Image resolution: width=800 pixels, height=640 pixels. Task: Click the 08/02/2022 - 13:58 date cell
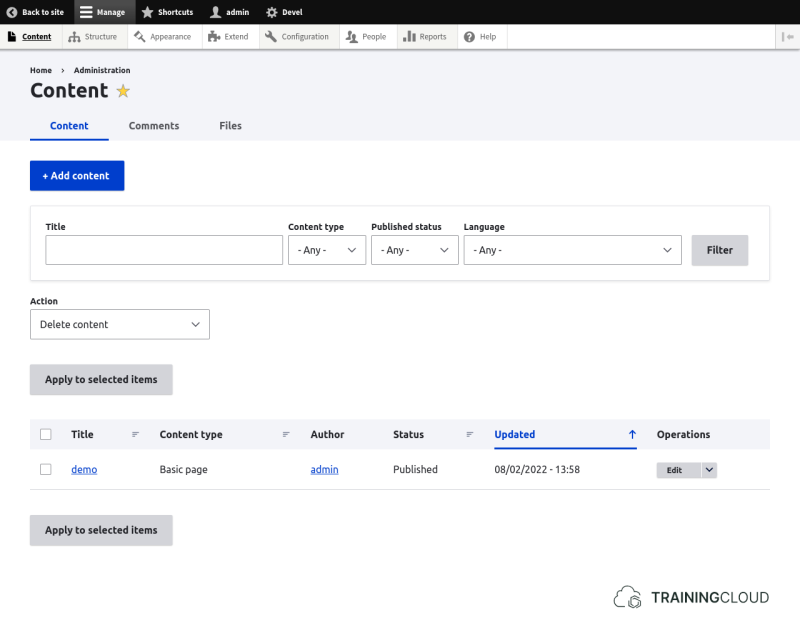pos(537,470)
